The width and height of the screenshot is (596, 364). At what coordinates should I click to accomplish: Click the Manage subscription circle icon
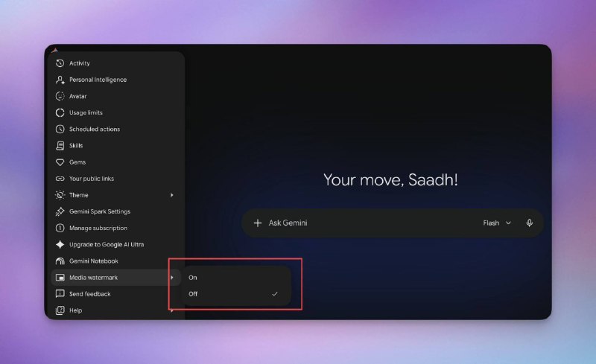[x=60, y=228]
